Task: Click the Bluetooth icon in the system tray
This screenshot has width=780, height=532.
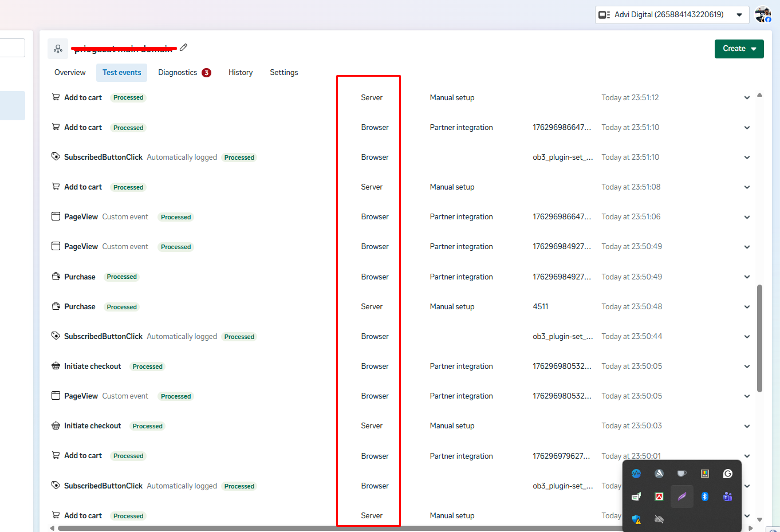Action: tap(705, 496)
